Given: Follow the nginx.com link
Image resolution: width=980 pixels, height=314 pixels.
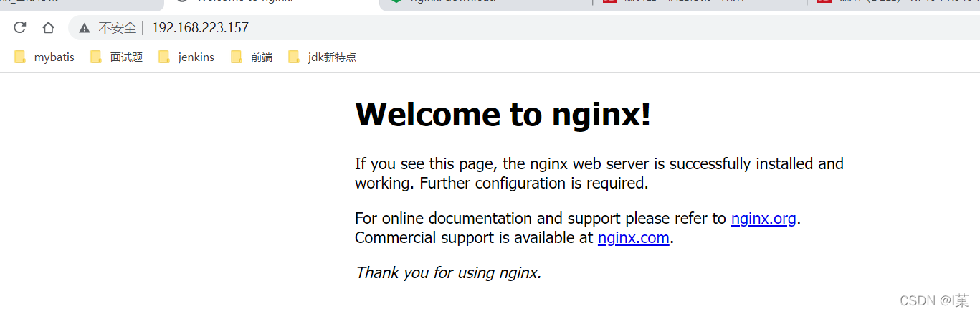Looking at the screenshot, I should pyautogui.click(x=634, y=238).
